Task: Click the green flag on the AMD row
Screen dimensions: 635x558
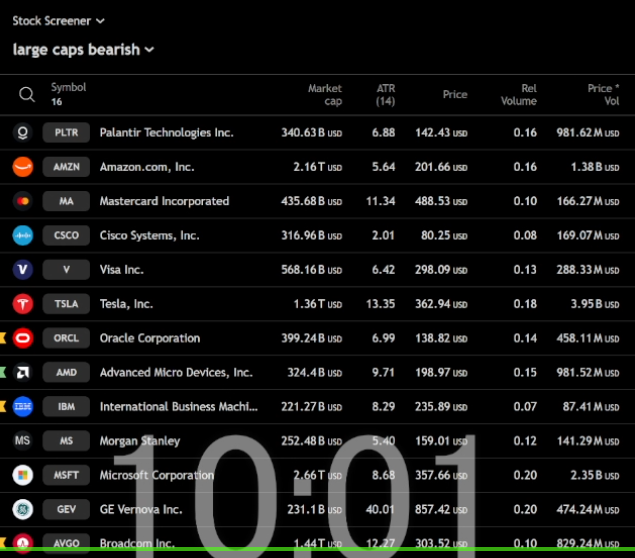Action: click(x=3, y=373)
